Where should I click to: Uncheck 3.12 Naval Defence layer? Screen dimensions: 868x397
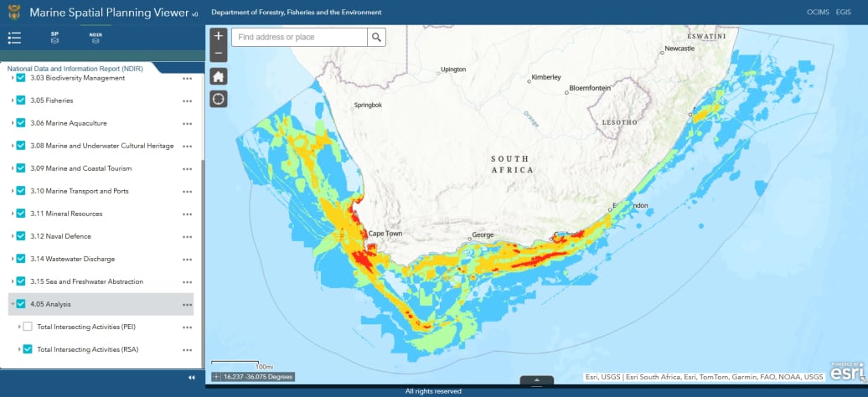[x=21, y=236]
